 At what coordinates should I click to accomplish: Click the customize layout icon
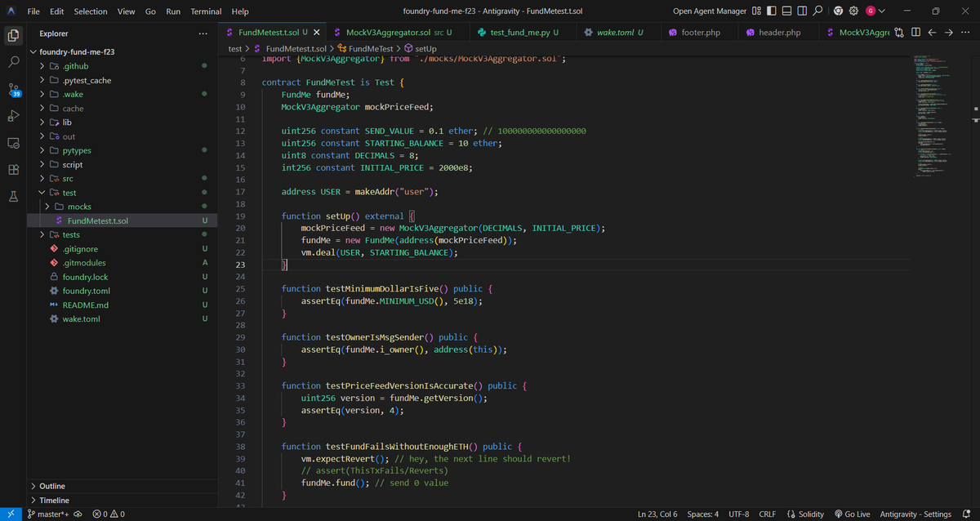tap(757, 11)
